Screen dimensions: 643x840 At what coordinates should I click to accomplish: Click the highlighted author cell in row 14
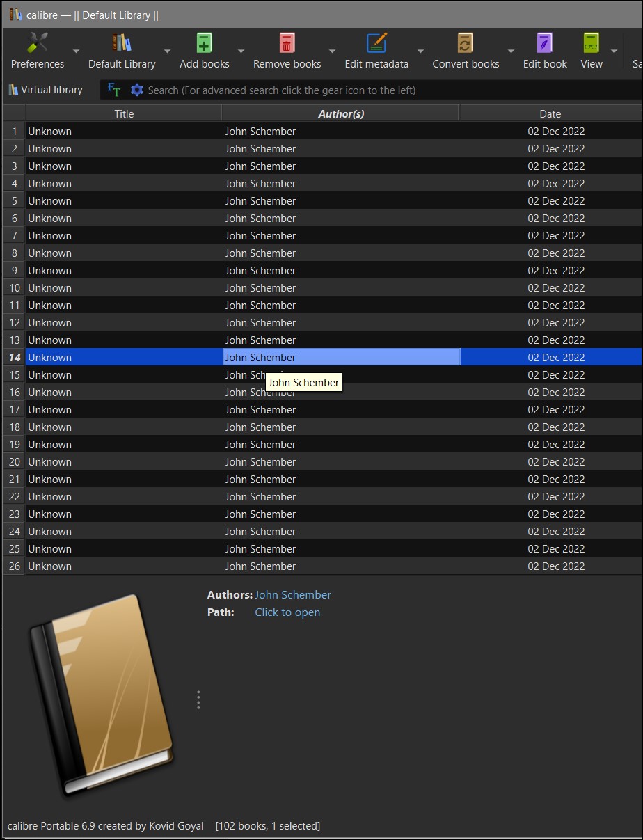click(341, 357)
